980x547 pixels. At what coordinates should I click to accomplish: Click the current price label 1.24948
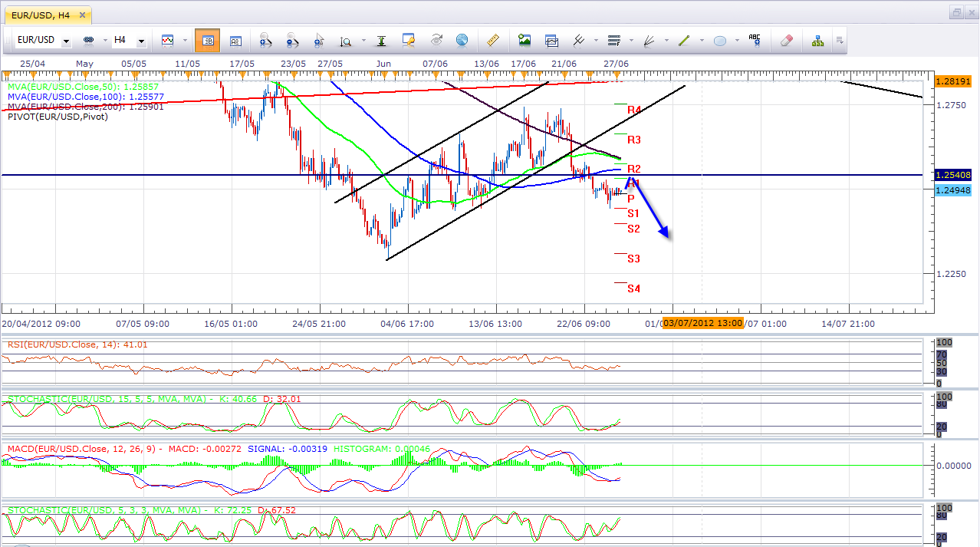coord(952,190)
